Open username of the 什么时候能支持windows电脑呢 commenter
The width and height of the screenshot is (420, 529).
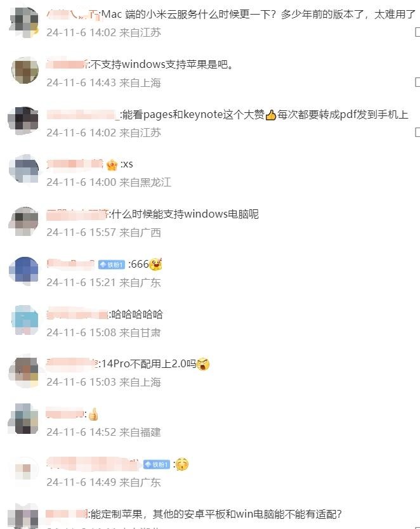[x=77, y=214]
